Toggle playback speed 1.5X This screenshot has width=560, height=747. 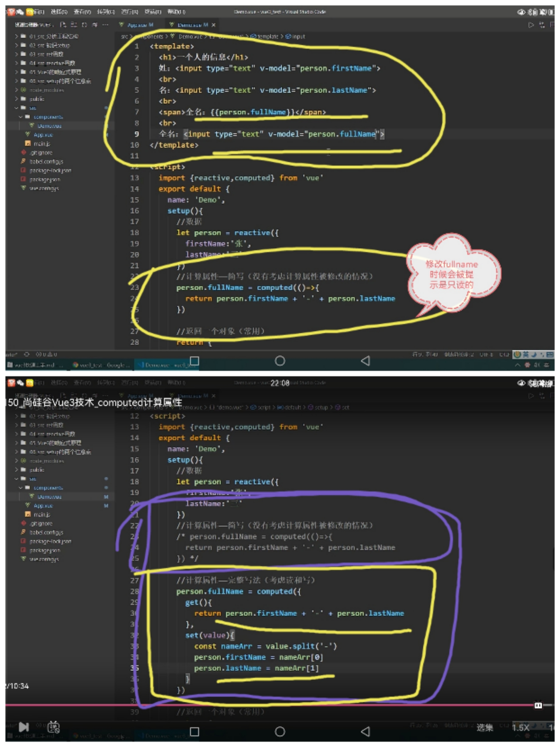pyautogui.click(x=521, y=727)
